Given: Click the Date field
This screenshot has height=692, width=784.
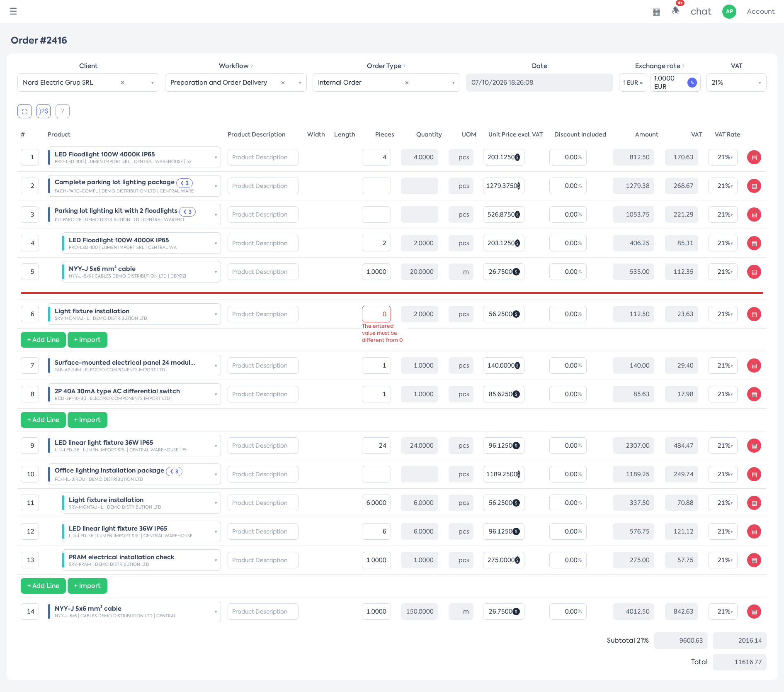Looking at the screenshot, I should pos(539,83).
